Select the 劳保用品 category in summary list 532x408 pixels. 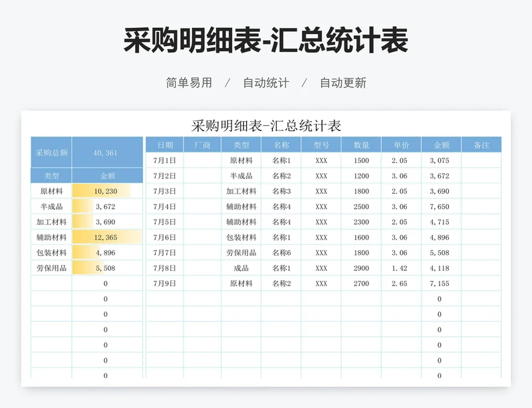pos(51,268)
